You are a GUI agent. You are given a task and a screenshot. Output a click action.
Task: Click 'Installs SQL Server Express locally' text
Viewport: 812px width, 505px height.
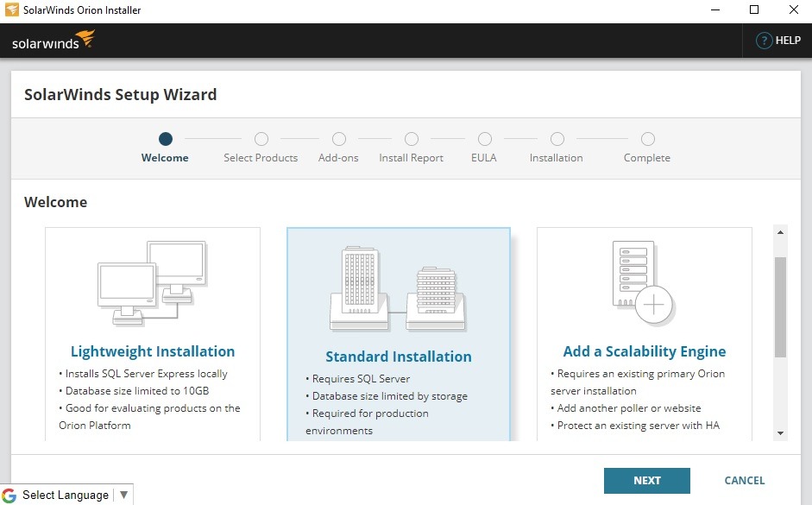pyautogui.click(x=146, y=374)
